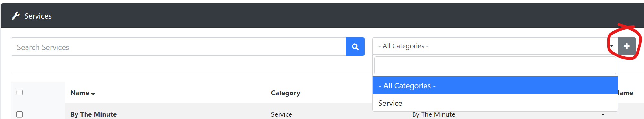Click the second By The Minute cell
The image size is (644, 119).
[x=434, y=114]
